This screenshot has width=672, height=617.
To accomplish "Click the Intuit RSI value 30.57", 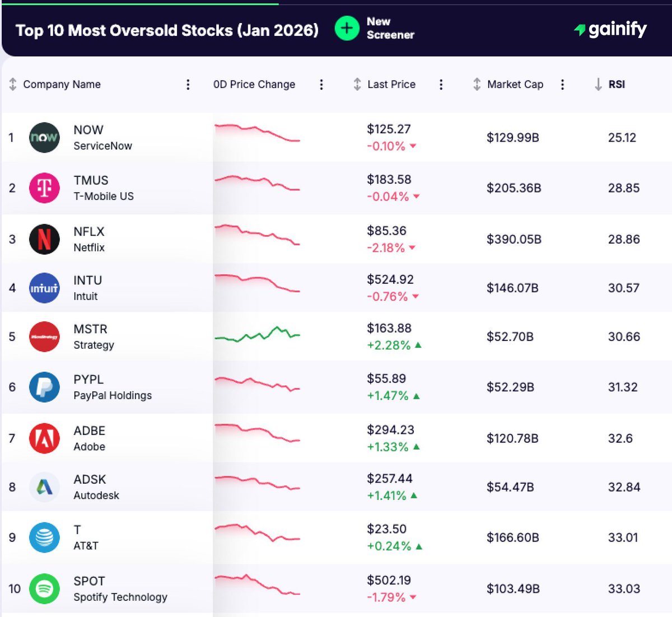I will coord(623,288).
